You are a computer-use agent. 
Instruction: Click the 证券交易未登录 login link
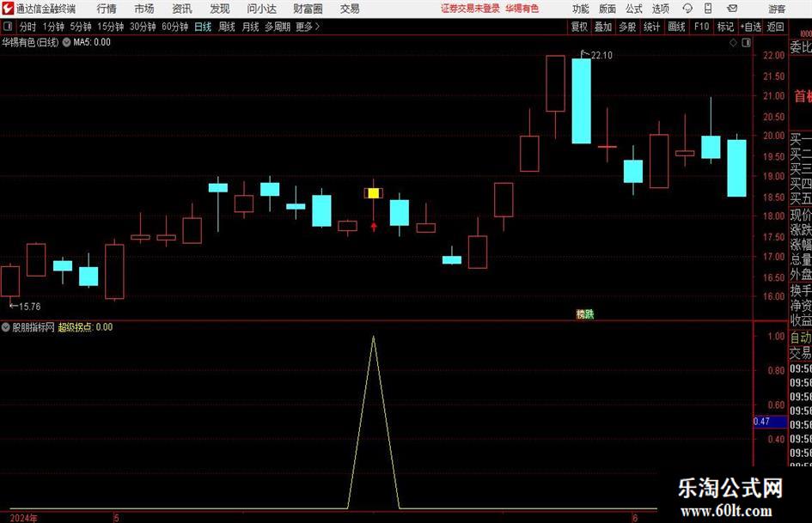[x=470, y=9]
